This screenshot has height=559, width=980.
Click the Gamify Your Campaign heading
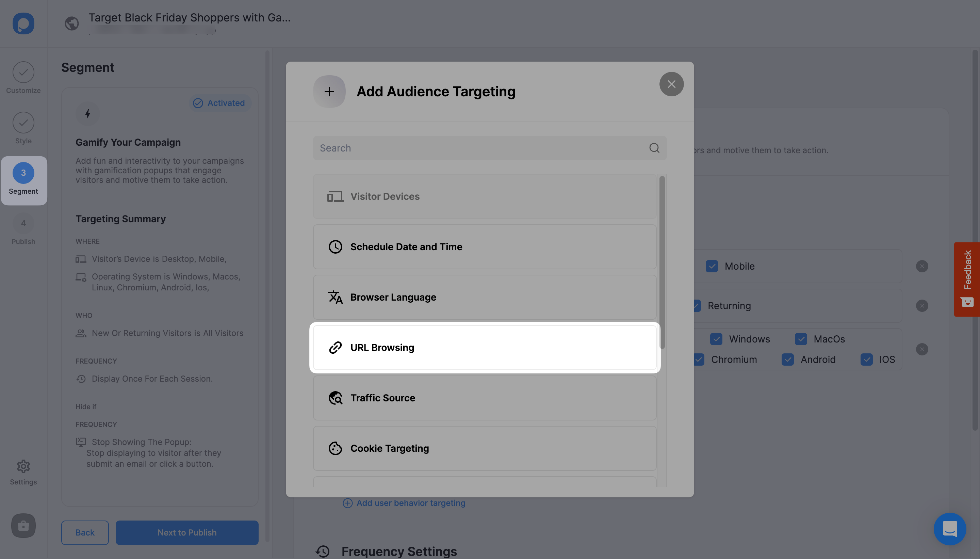[x=128, y=142]
